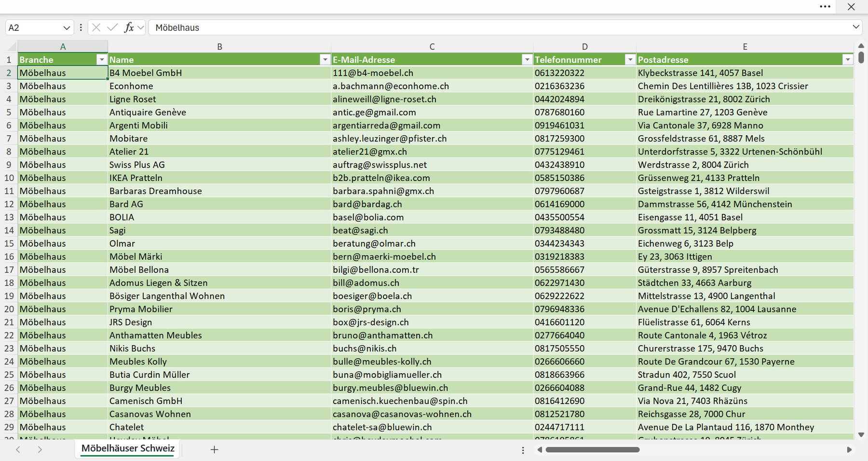Select Anthamatten Meubles name cell
868x461 pixels.
tap(219, 335)
